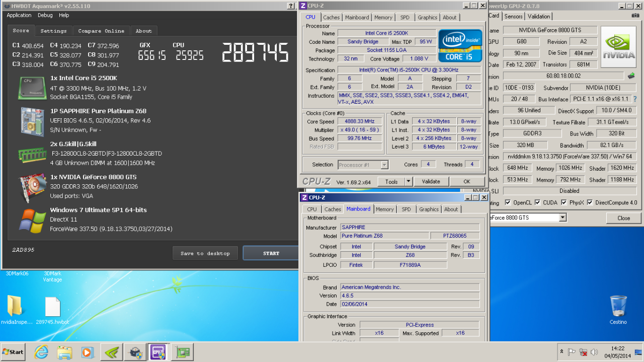Click the Core Speed 4888.33 MHz field
The image size is (644, 362).
pos(359,121)
